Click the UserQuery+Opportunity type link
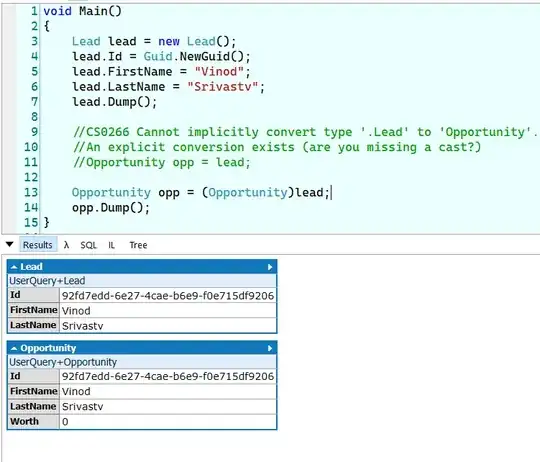This screenshot has height=462, width=540. click(63, 362)
